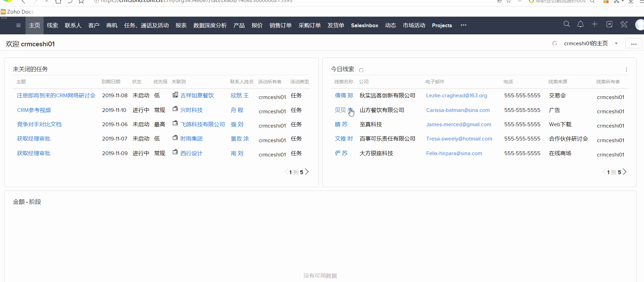644x282 pixels.
Task: Open the notifications bell
Action: click(580, 24)
